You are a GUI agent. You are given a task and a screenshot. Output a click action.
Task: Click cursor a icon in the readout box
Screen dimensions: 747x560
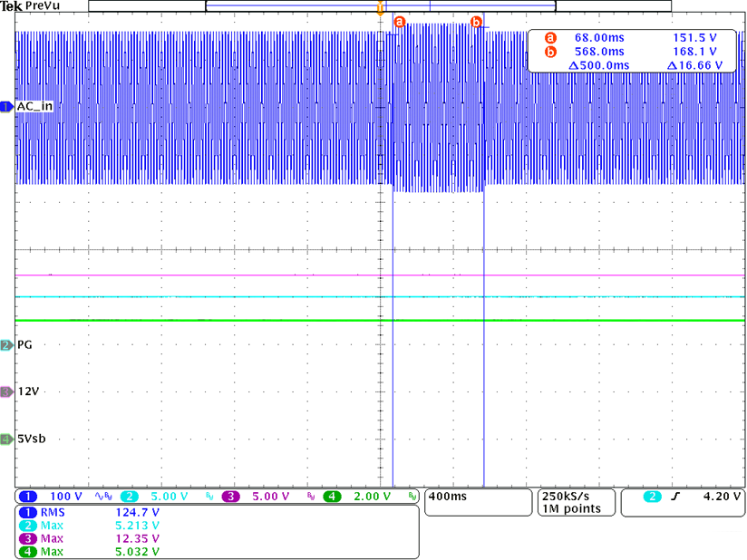click(x=550, y=38)
